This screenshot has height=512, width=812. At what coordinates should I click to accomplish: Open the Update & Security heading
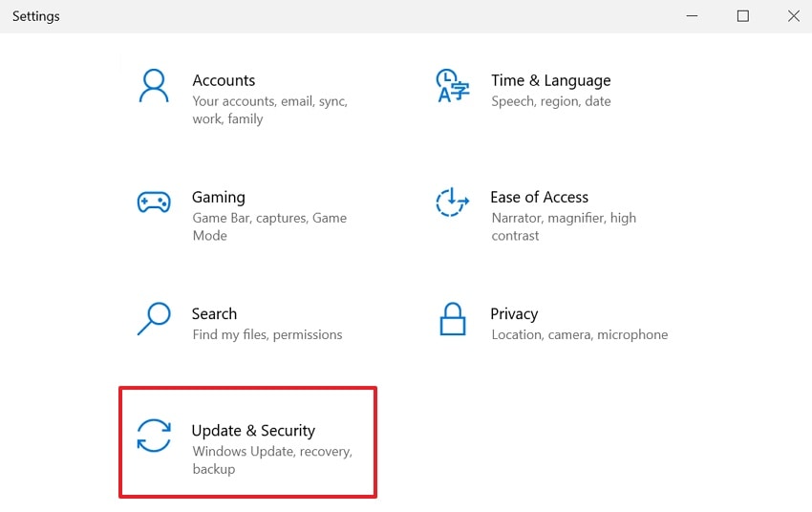pos(253,431)
